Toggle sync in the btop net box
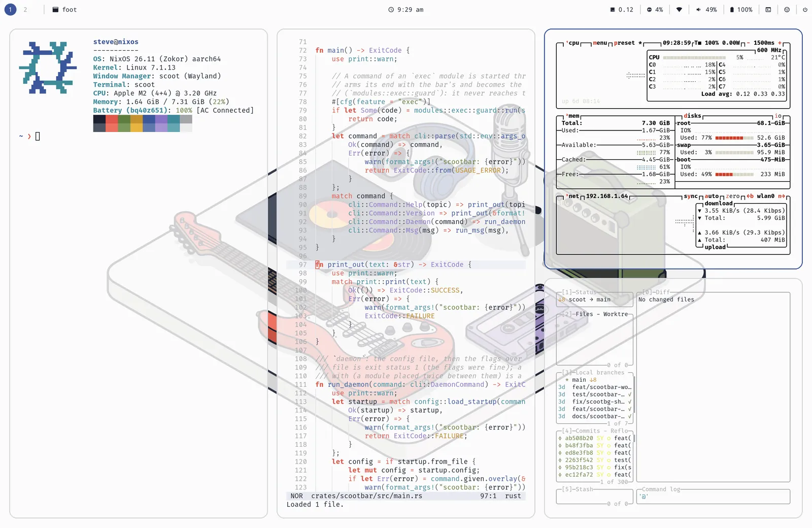The image size is (812, 528). coord(691,196)
